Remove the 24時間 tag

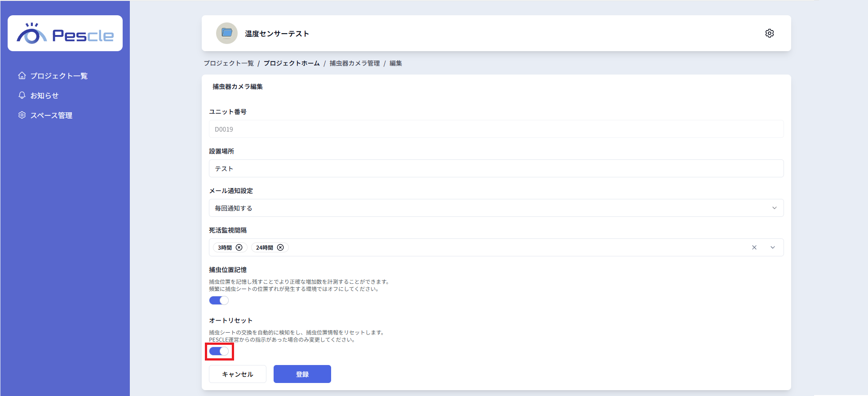(280, 247)
